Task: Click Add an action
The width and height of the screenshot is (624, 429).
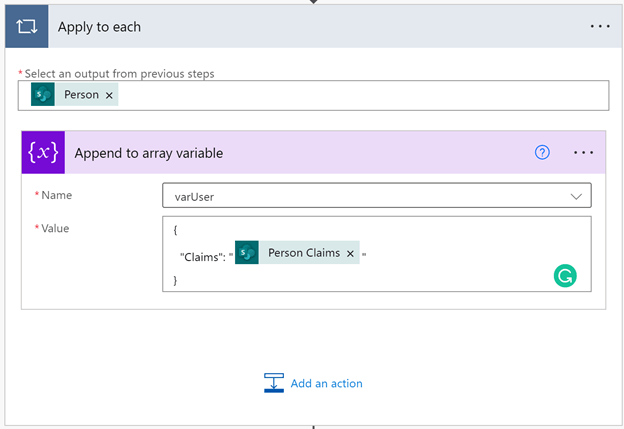Action: (x=326, y=383)
